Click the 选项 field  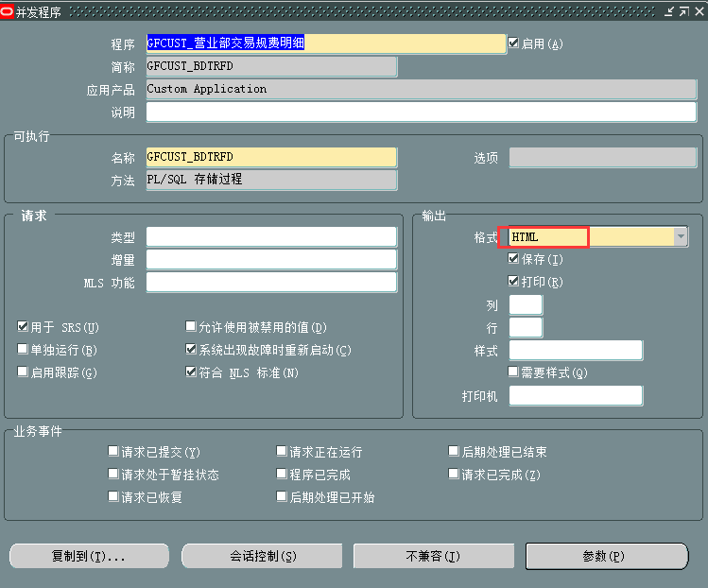coord(603,157)
